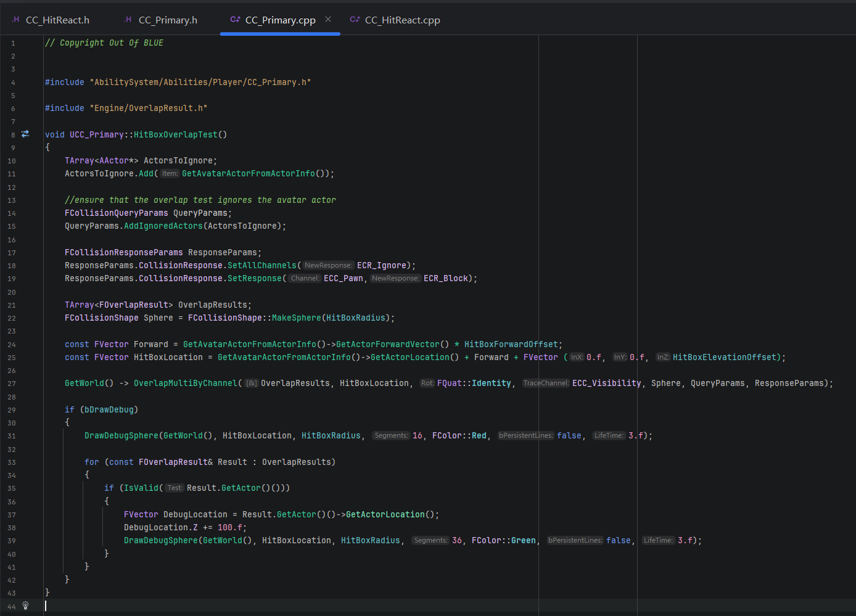
Task: Click FCollisionResponseParams on line 17
Action: 124,252
